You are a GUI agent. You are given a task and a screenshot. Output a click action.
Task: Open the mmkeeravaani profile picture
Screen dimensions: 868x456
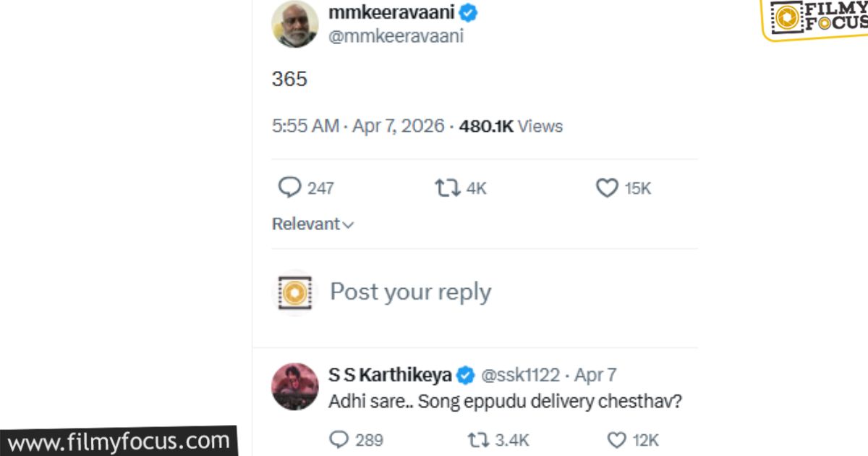point(295,25)
